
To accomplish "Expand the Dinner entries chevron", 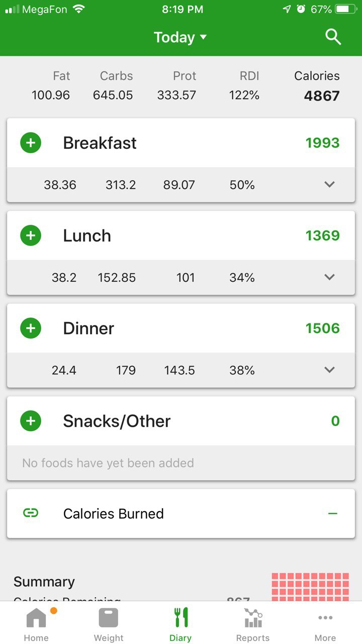I will pyautogui.click(x=329, y=370).
